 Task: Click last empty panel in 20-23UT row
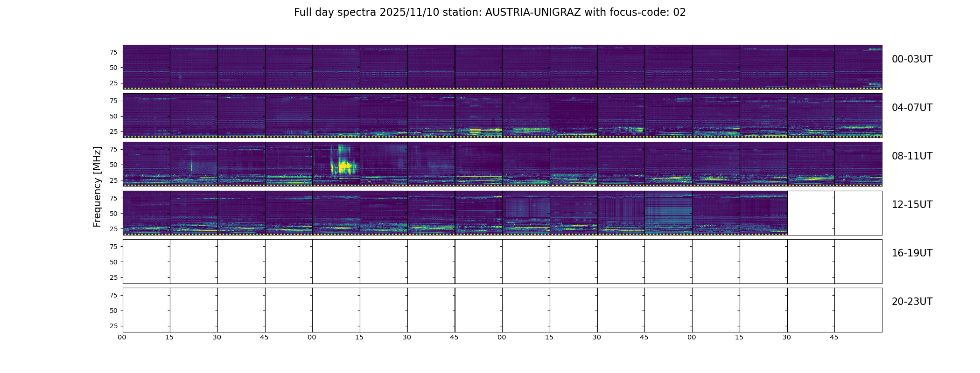pyautogui.click(x=858, y=310)
